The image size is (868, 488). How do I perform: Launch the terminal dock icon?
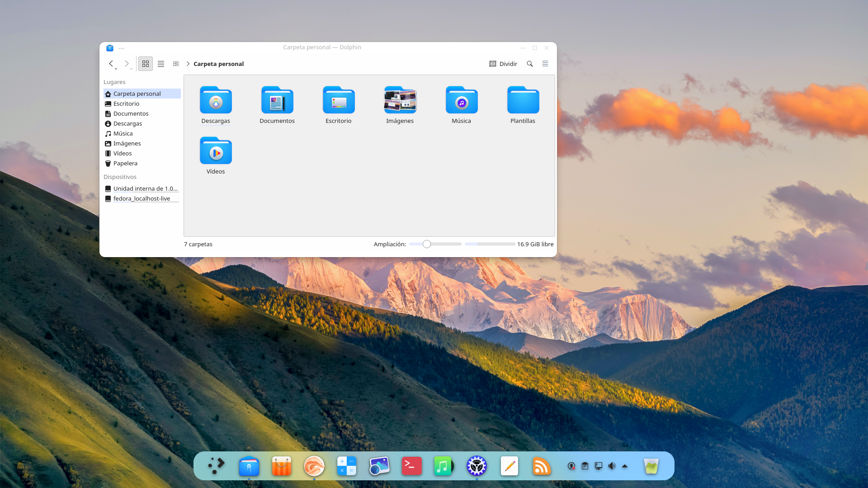(x=412, y=466)
